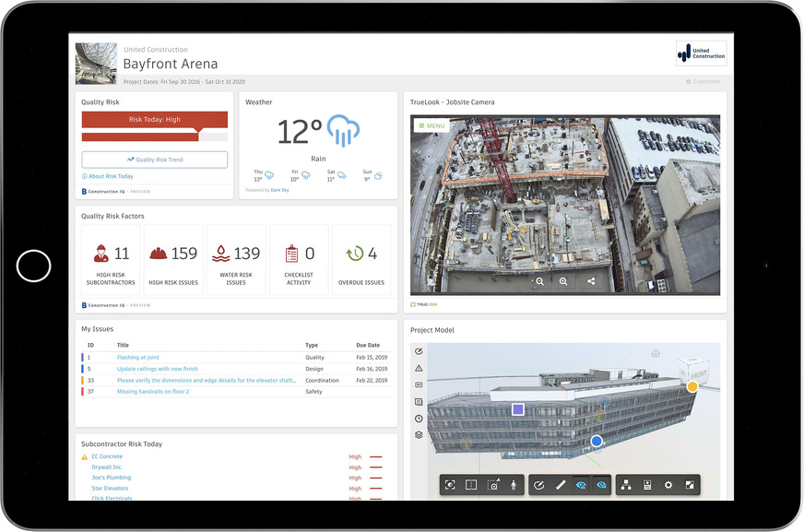Click the blue marker pin on the building model

coord(597,442)
